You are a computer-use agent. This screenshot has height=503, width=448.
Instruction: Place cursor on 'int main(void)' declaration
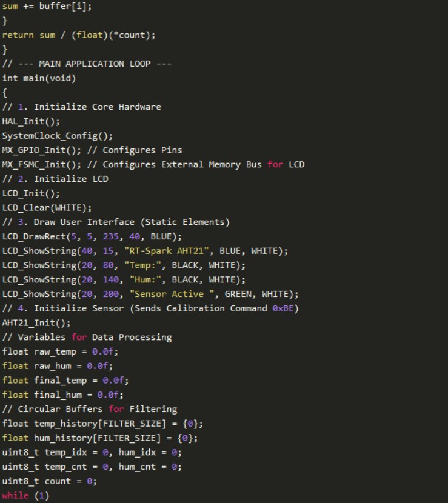coord(39,78)
